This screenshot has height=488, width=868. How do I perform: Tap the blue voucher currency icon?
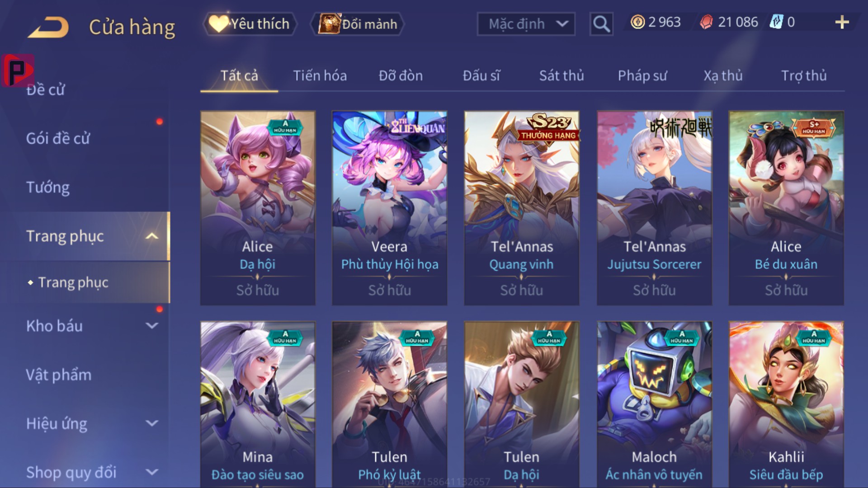(776, 22)
